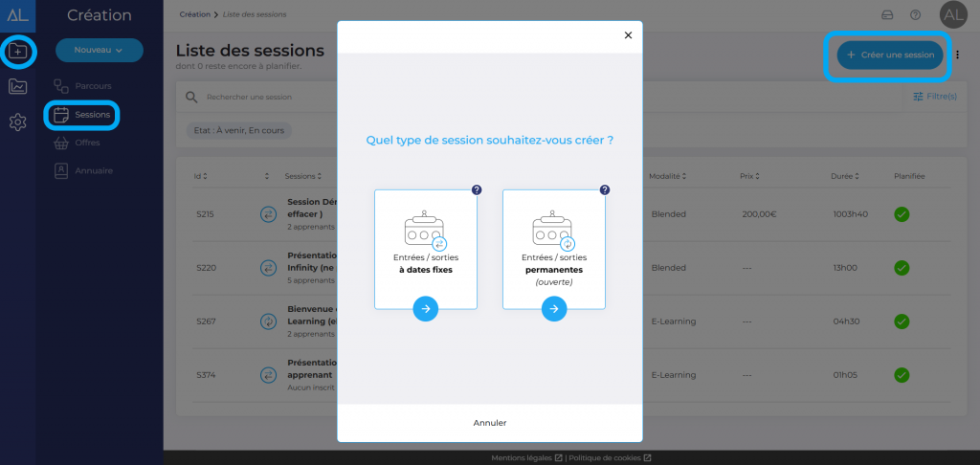980x465 pixels.
Task: Click arrow button under 'permanentes (ouverte)'
Action: (x=554, y=308)
